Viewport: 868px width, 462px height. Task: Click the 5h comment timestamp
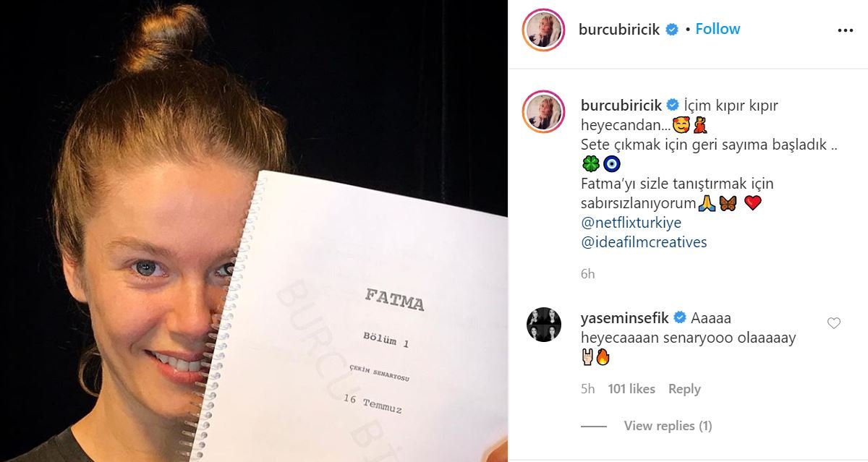587,389
